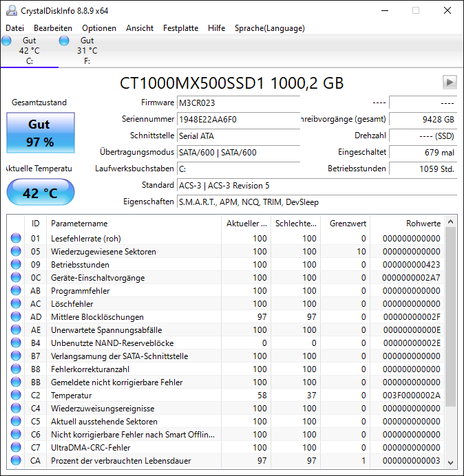
Task: Open the Festplatte menu
Action: click(x=180, y=28)
